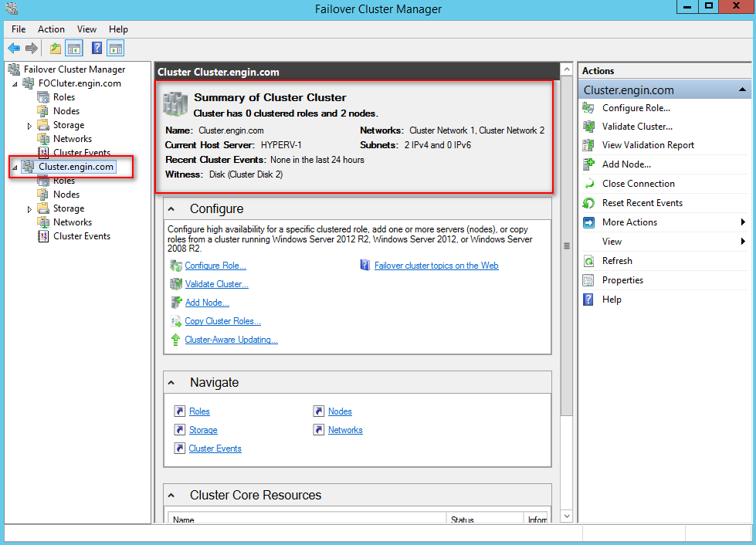Click the shortcut icon beside Roles link
The height and width of the screenshot is (545, 756).
(x=179, y=411)
